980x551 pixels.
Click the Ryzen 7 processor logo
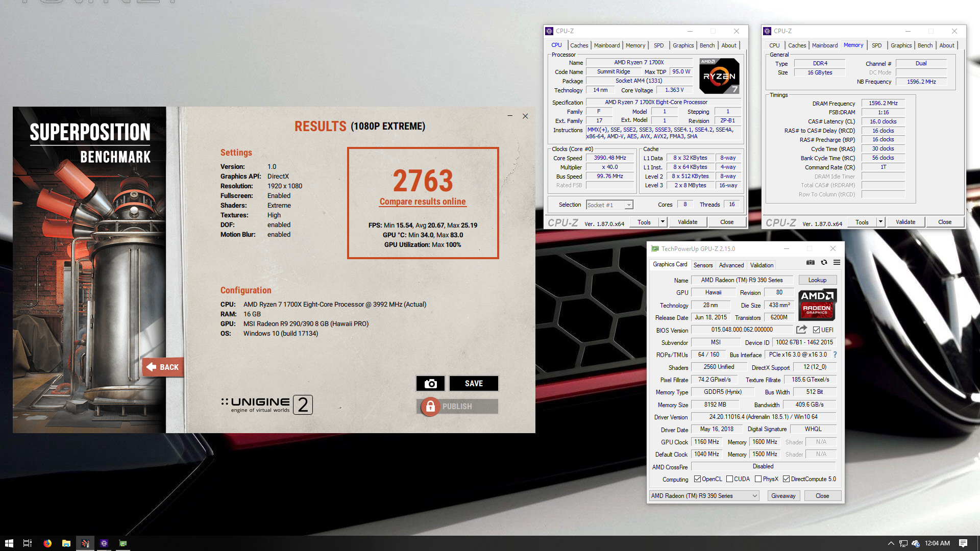(719, 76)
